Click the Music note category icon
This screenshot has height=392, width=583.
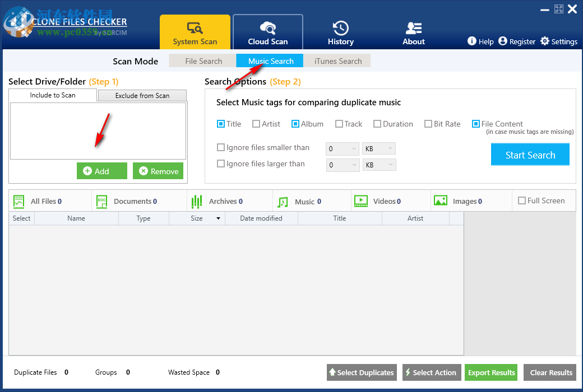coord(283,202)
